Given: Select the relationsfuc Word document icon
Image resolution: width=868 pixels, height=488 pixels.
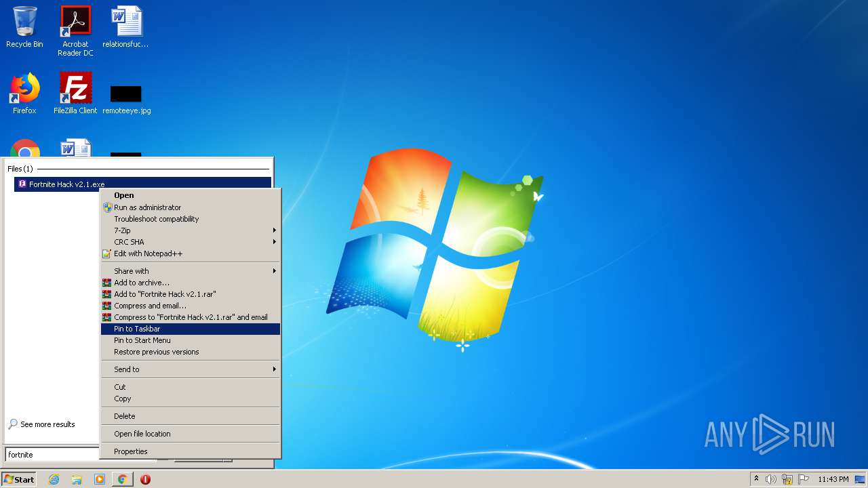Looking at the screenshot, I should click(x=125, y=27).
